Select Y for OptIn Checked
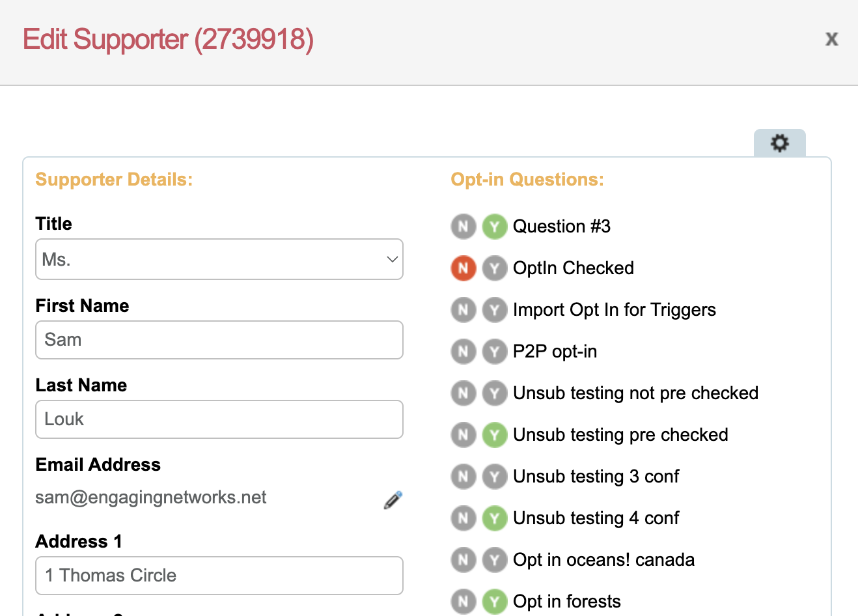 (495, 268)
